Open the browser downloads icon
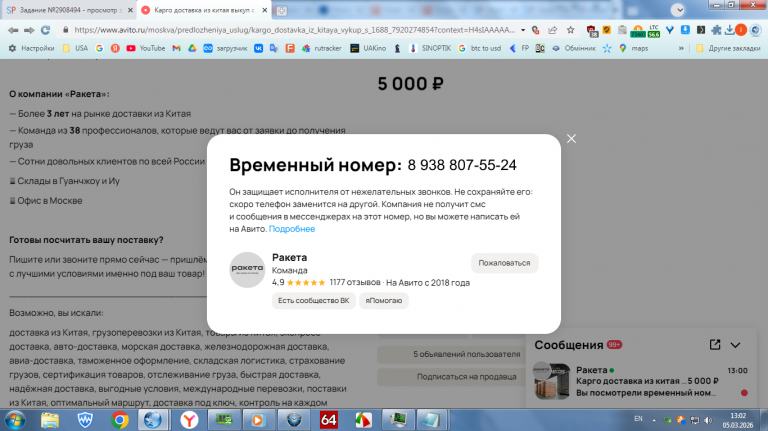Viewport: 768px width, 431px height. (729, 30)
